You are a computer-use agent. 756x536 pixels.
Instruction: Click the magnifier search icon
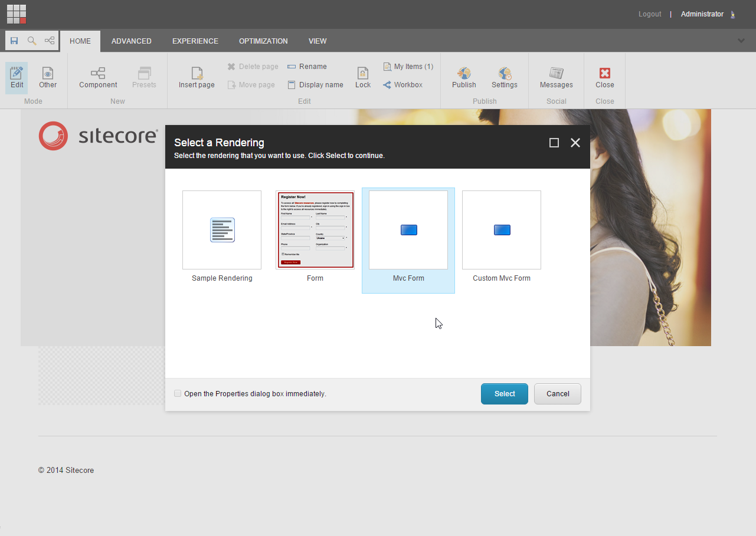point(31,41)
